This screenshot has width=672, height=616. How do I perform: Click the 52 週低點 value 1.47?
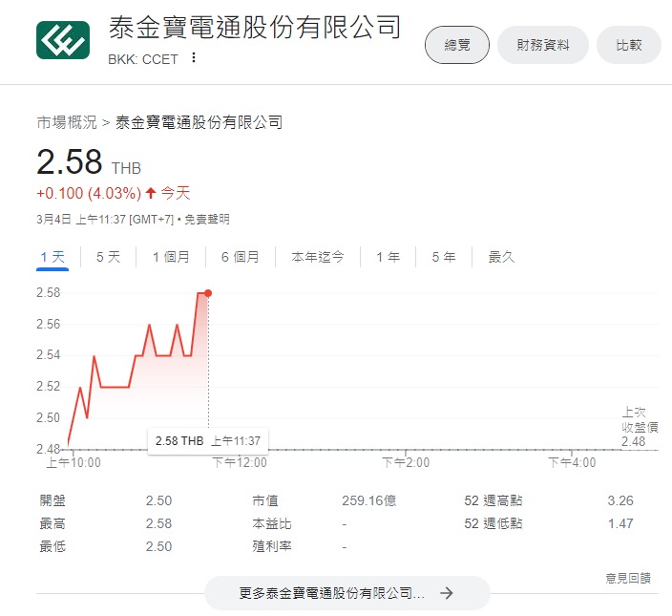point(620,523)
